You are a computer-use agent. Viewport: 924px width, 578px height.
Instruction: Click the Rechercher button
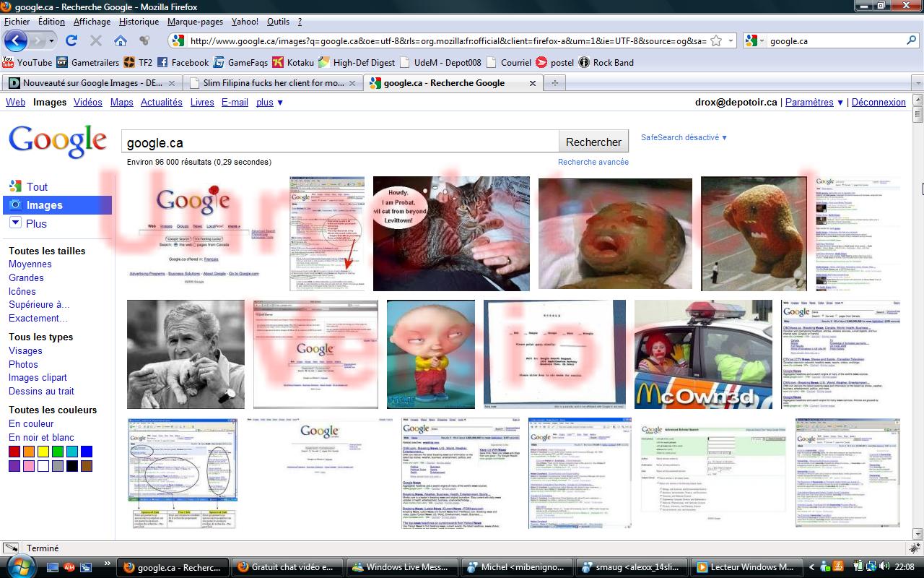point(593,142)
